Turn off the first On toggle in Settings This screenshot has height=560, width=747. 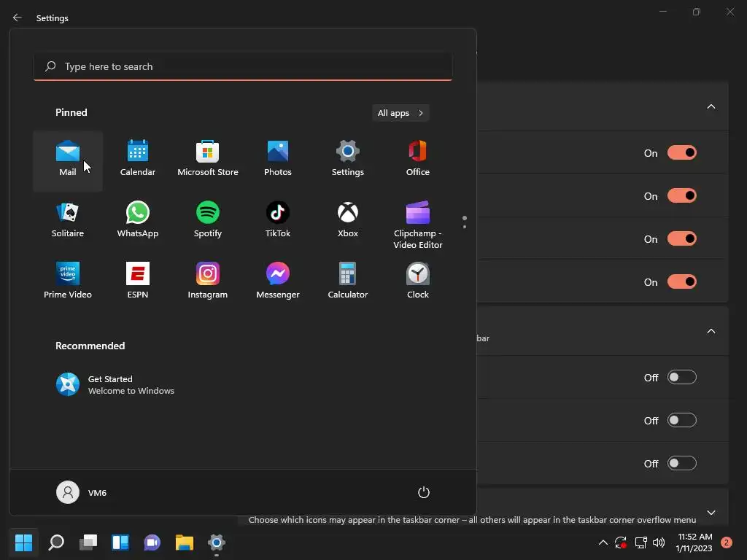point(682,153)
